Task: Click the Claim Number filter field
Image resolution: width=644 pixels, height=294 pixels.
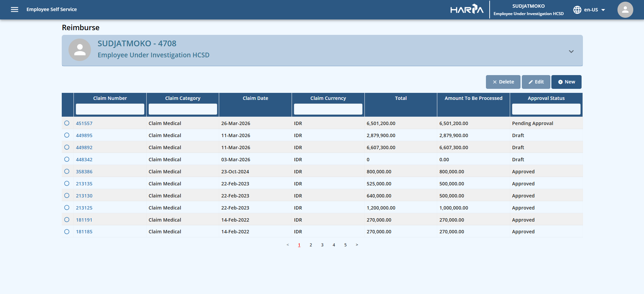Action: (x=110, y=109)
